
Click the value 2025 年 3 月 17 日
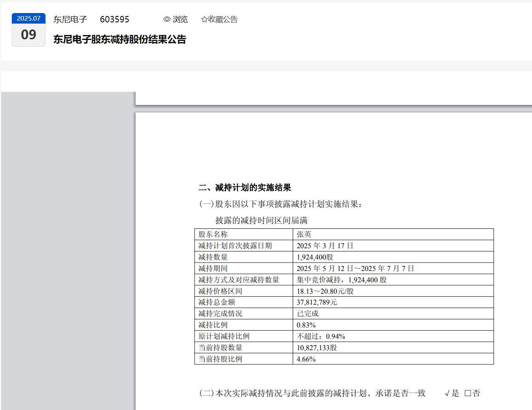coord(325,246)
